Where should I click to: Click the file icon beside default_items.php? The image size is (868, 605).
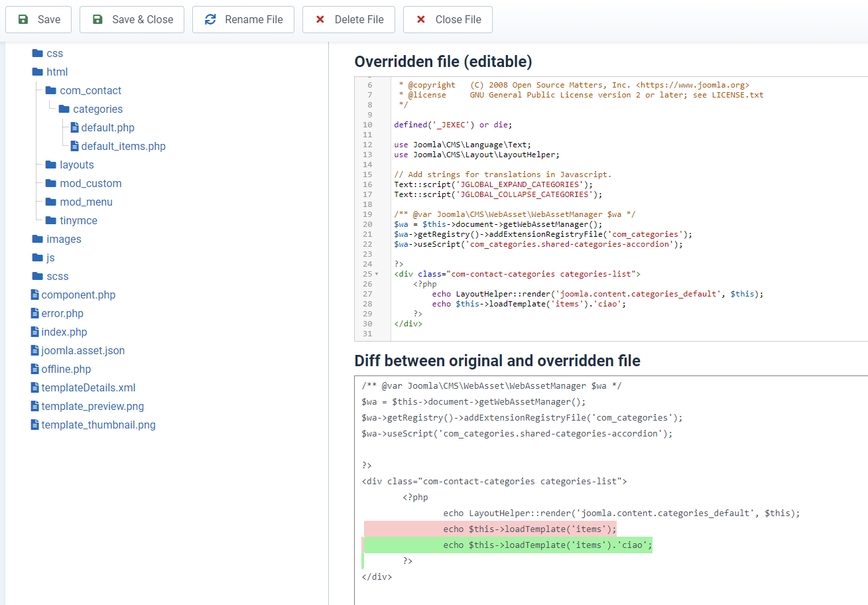(74, 146)
